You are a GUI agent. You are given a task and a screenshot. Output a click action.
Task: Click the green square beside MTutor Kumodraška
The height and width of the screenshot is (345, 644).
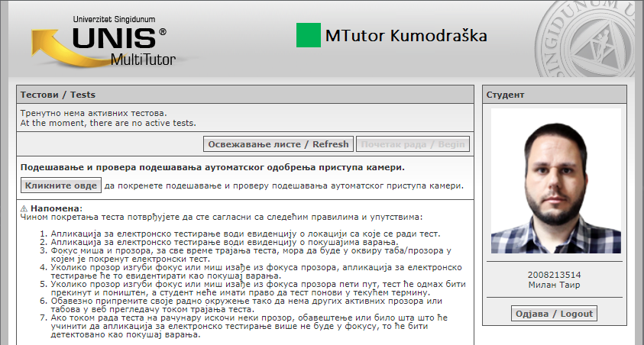pos(308,36)
